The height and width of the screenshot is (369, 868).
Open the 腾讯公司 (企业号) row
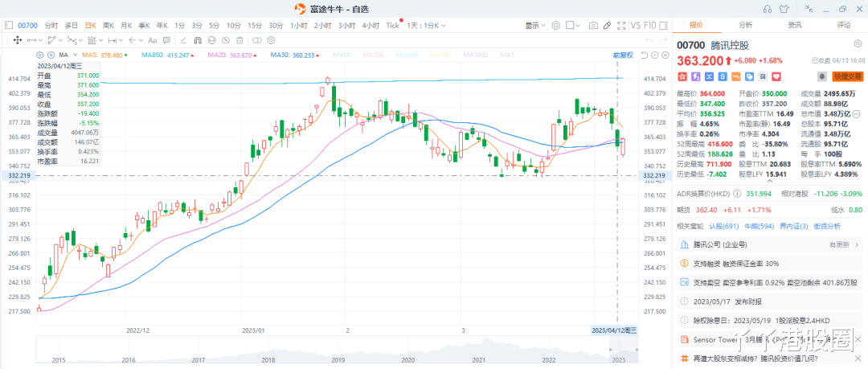pyautogui.click(x=769, y=244)
